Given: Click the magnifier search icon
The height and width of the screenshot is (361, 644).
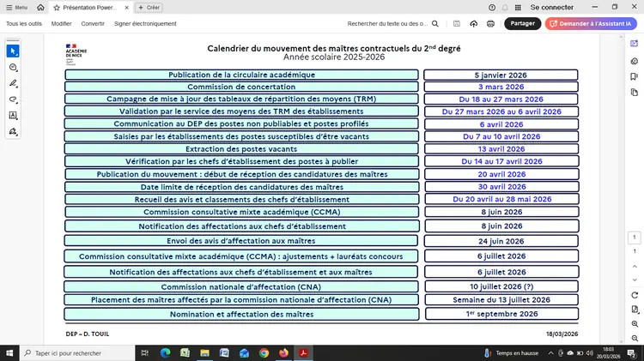Looking at the screenshot, I should pyautogui.click(x=435, y=24).
